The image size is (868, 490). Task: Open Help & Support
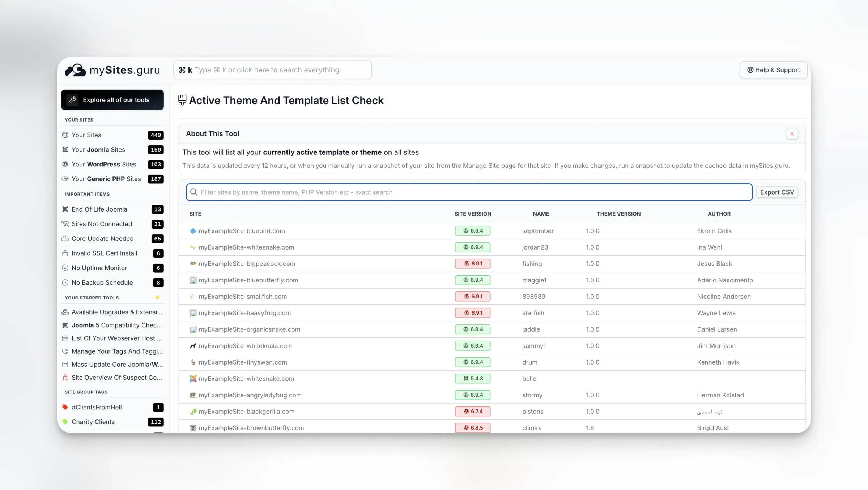click(x=774, y=70)
